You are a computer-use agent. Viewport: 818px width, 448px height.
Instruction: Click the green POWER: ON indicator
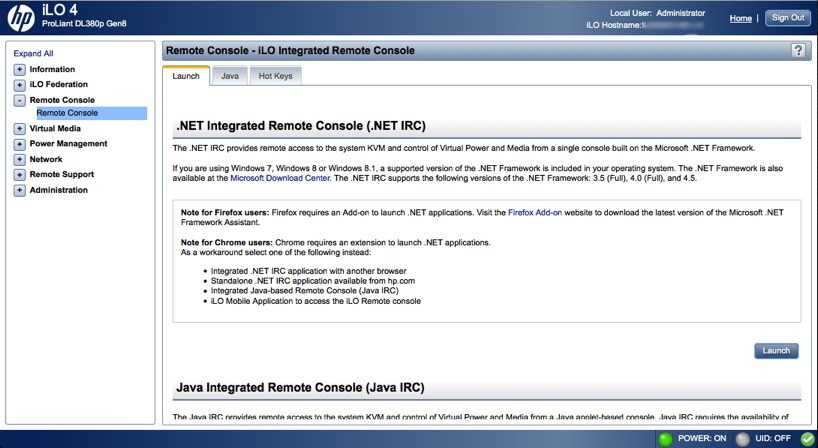tap(665, 439)
